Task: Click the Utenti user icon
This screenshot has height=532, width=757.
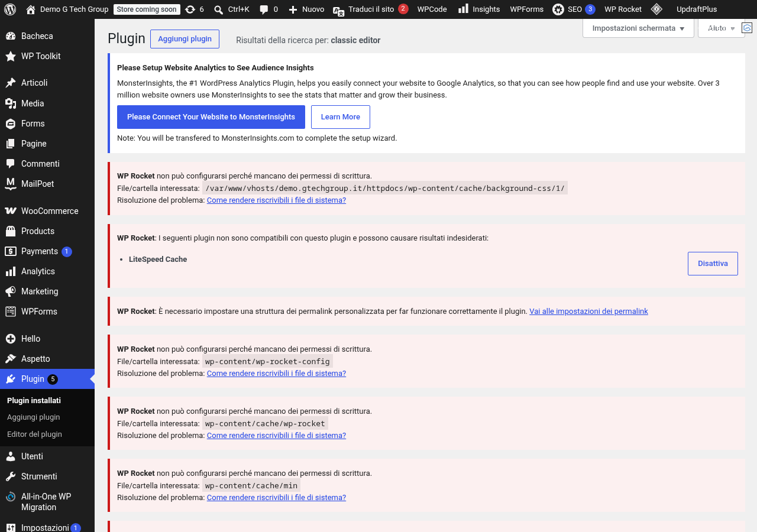Action: (x=11, y=456)
